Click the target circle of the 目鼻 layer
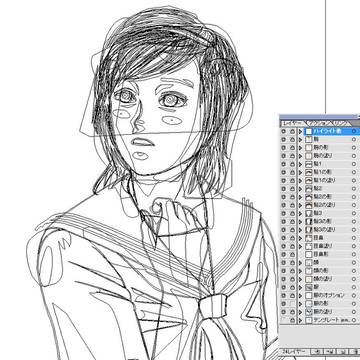 click(x=354, y=238)
